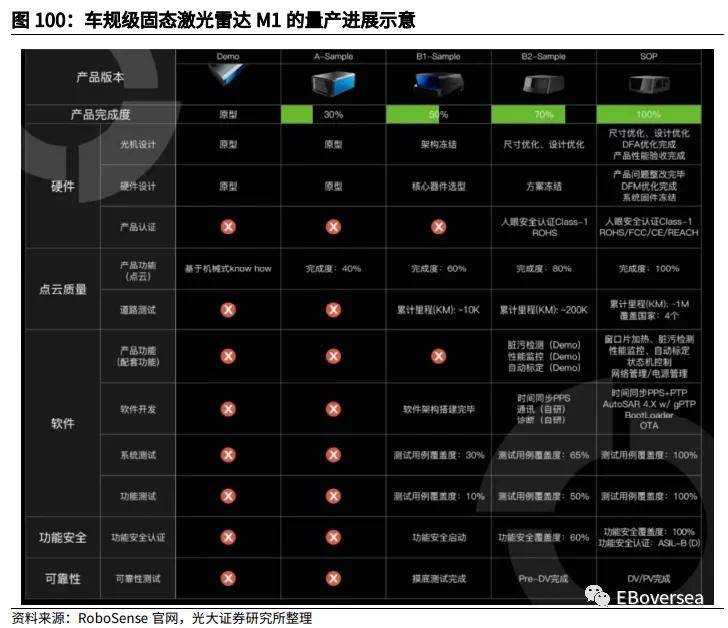Open the B1-Sample lidar product image
The image size is (728, 628).
click(x=439, y=84)
